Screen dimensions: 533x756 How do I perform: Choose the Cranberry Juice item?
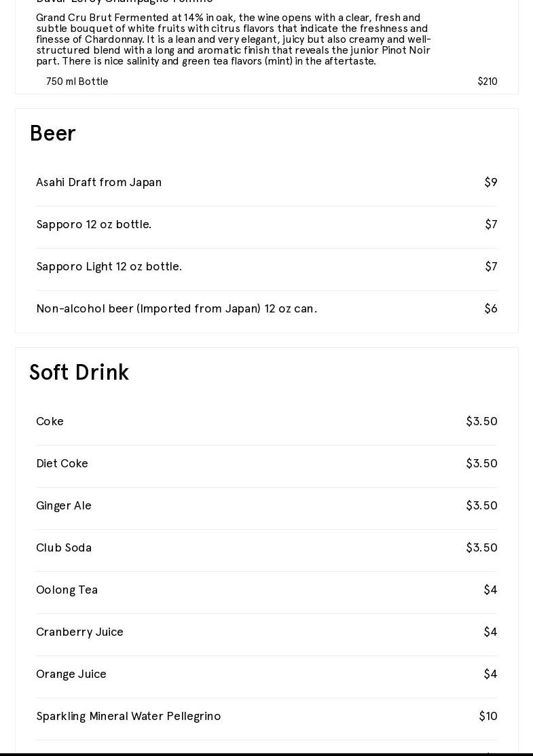click(x=79, y=632)
